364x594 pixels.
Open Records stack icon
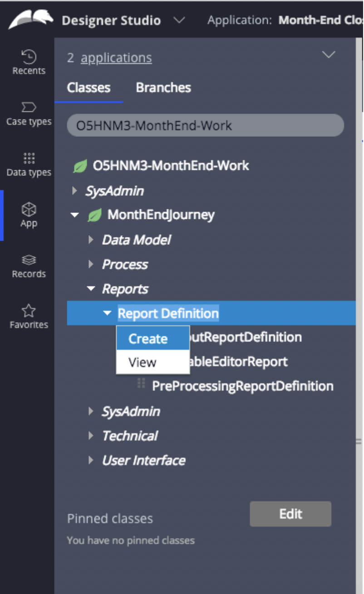[29, 260]
